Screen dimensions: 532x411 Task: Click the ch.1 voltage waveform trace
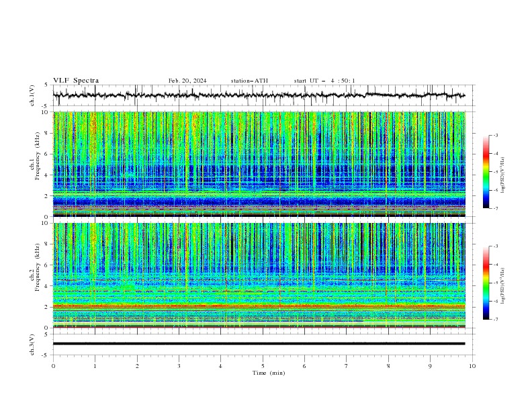tap(259, 95)
